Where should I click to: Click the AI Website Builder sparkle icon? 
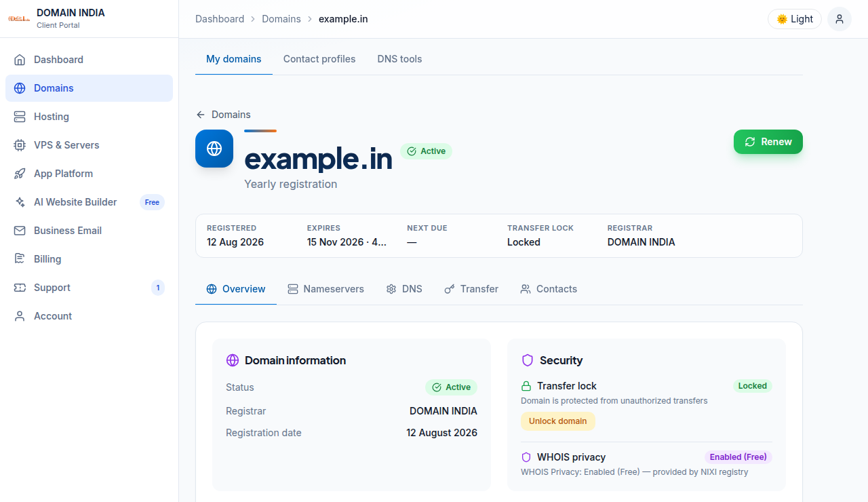tap(20, 202)
